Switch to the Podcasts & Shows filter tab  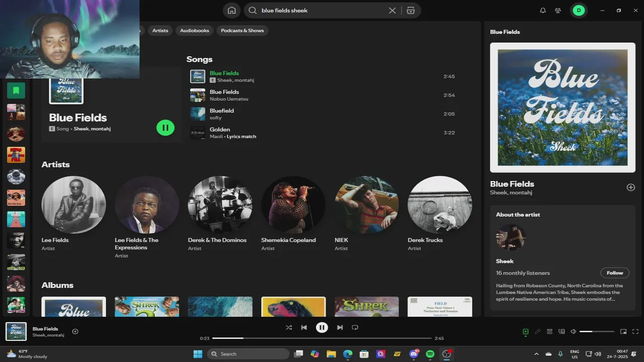[242, 31]
